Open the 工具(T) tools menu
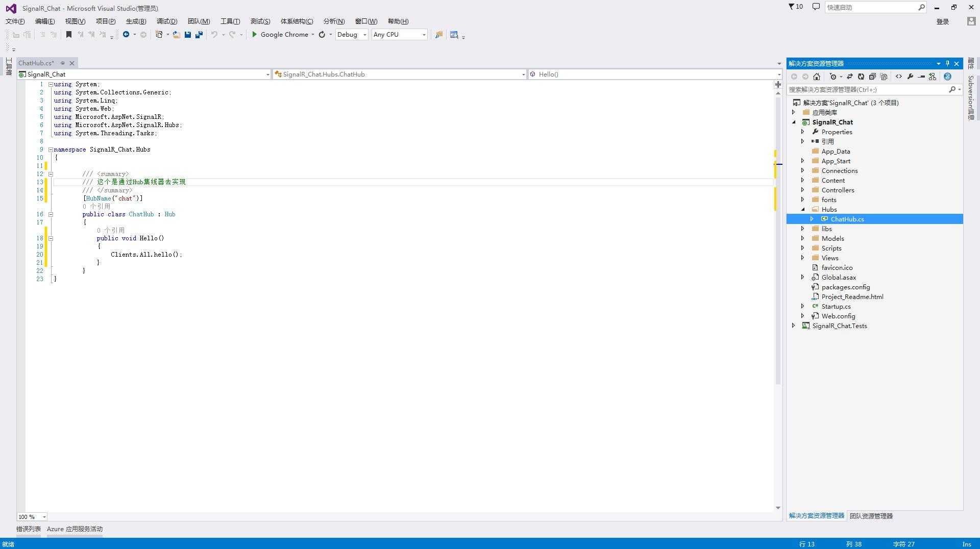This screenshot has height=549, width=980. pos(230,21)
